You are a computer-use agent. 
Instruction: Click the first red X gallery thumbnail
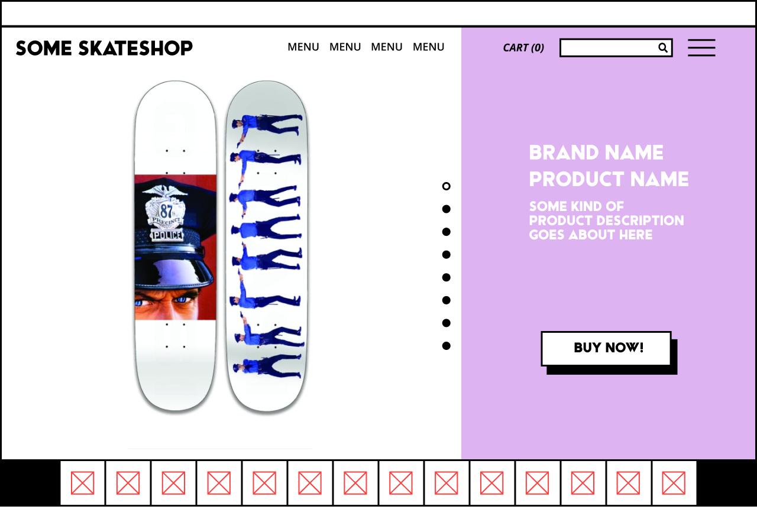pos(82,483)
